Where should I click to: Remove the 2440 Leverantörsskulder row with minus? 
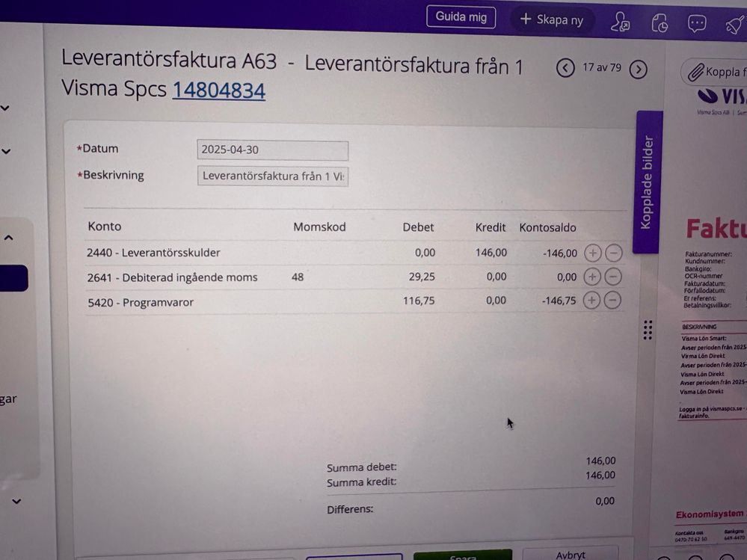612,253
